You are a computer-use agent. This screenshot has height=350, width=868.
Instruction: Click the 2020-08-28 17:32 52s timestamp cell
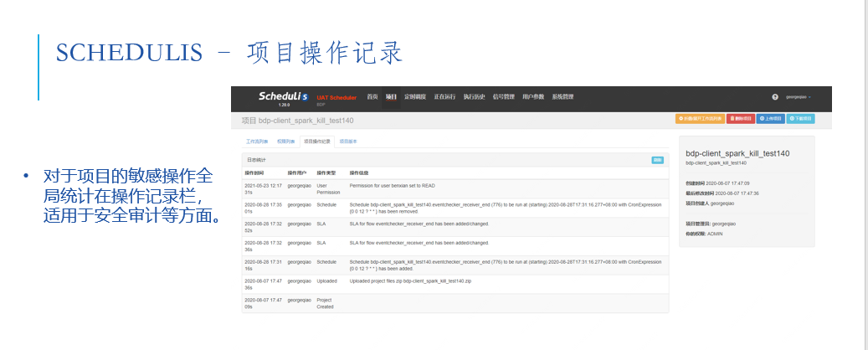pos(264,227)
